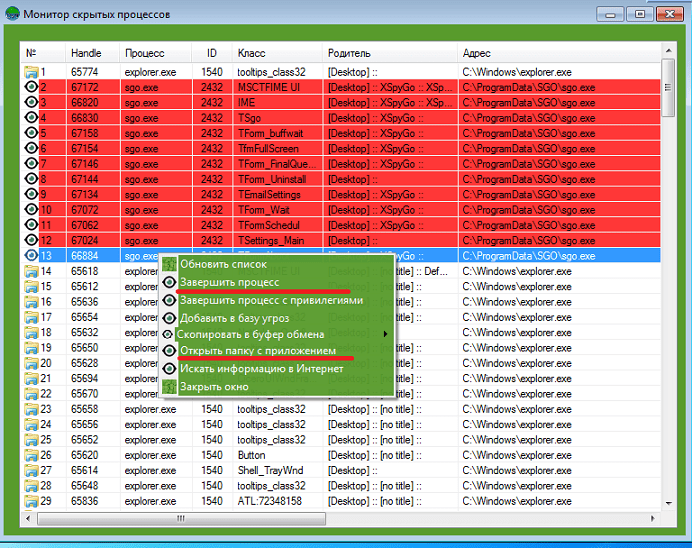
Task: Click the vertical scrollbar up arrow
Action: (x=668, y=50)
